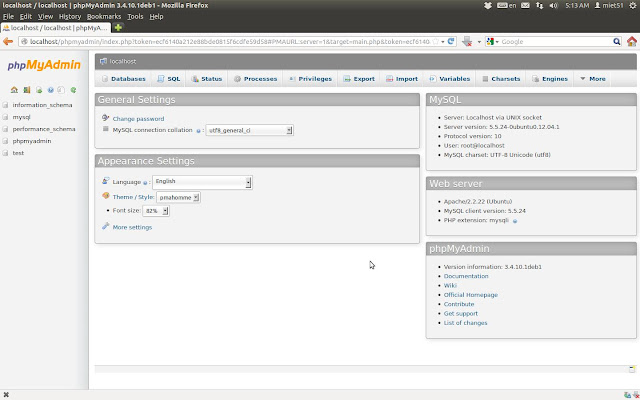This screenshot has height=400, width=640.
Task: Open the More settings link
Action: 132,227
